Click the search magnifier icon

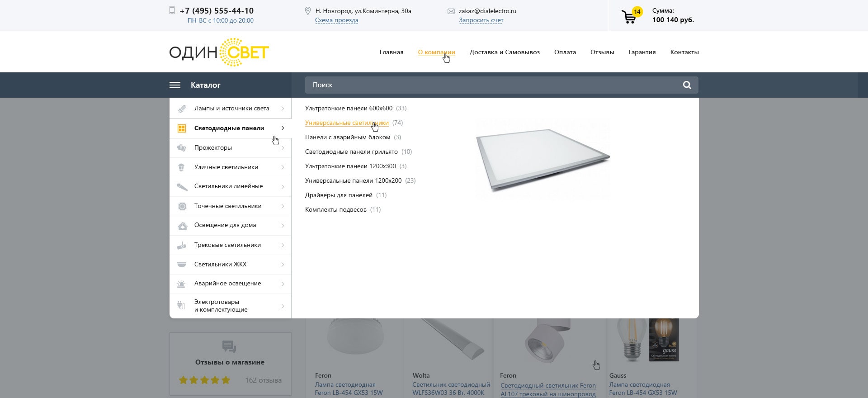coord(687,85)
